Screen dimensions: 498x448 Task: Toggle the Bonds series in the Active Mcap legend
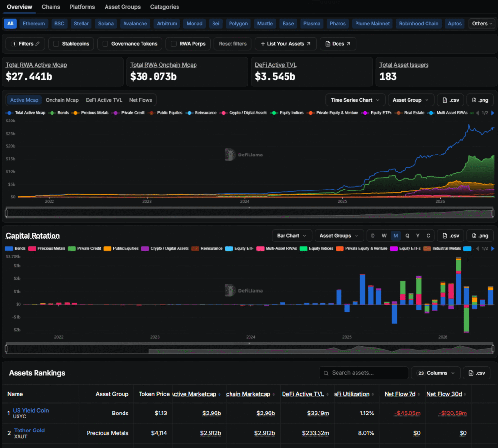[59, 113]
